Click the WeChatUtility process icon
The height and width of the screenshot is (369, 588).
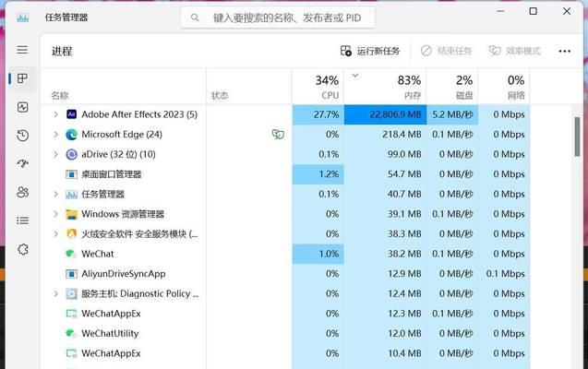click(x=71, y=333)
